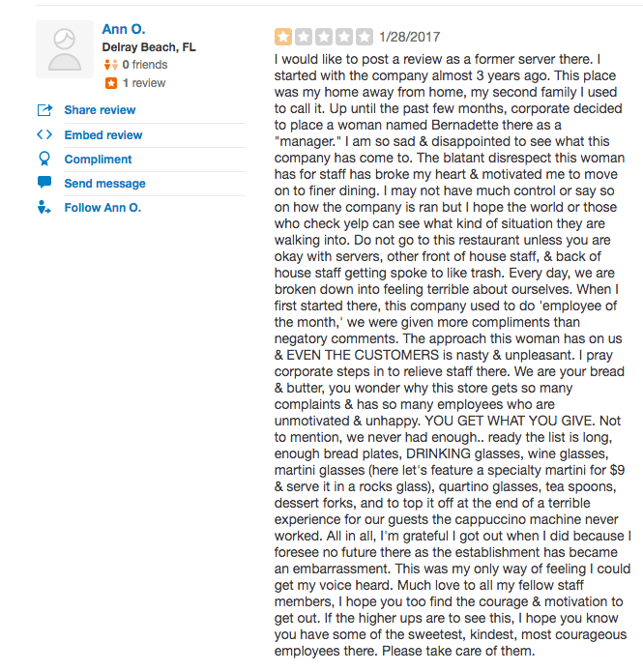Click the 0 friends count text
The height and width of the screenshot is (672, 643).
(x=145, y=65)
